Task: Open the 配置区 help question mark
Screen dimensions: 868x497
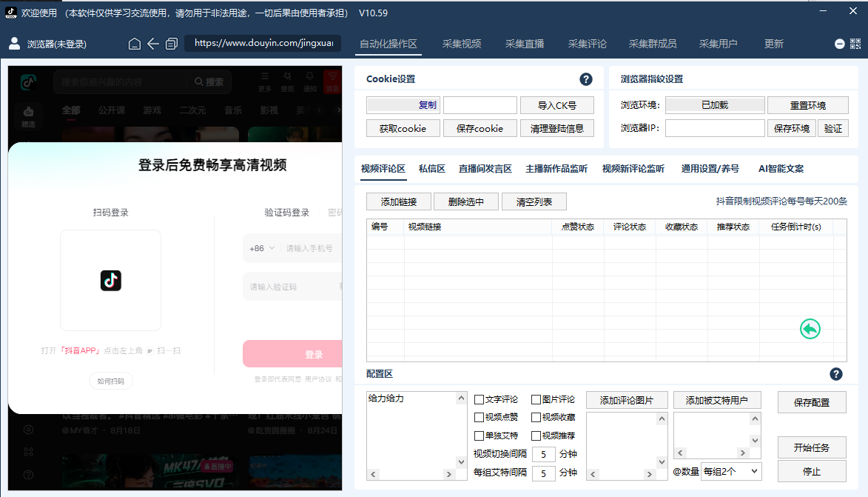Action: point(836,374)
